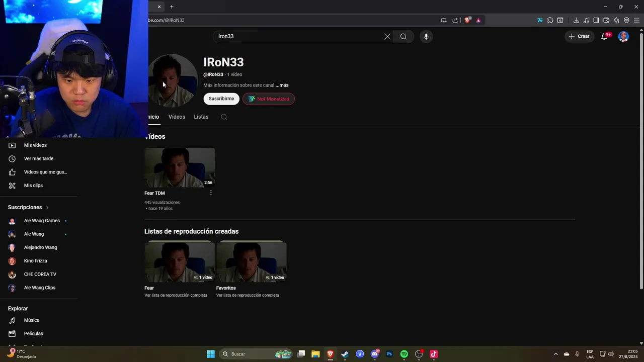Open the Fear playlist thumbnail
The image size is (644, 362).
180,262
